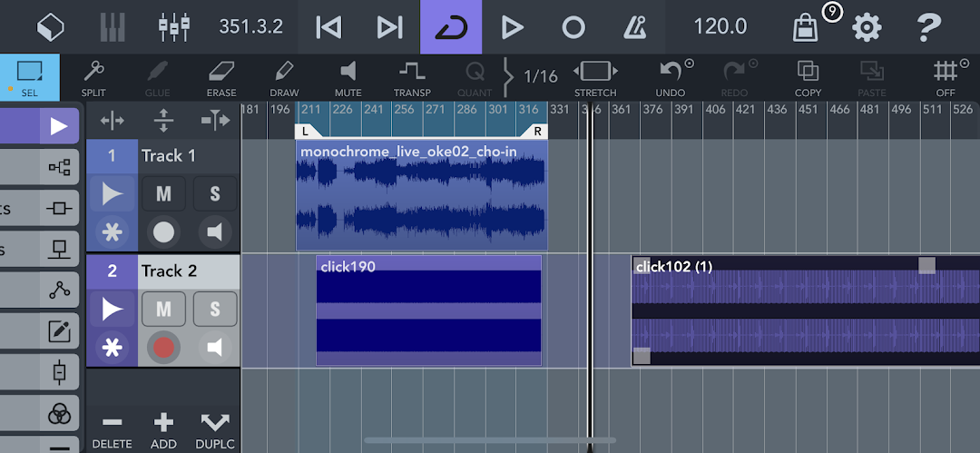Click Track 1 asterisk freeze icon

[x=112, y=232]
